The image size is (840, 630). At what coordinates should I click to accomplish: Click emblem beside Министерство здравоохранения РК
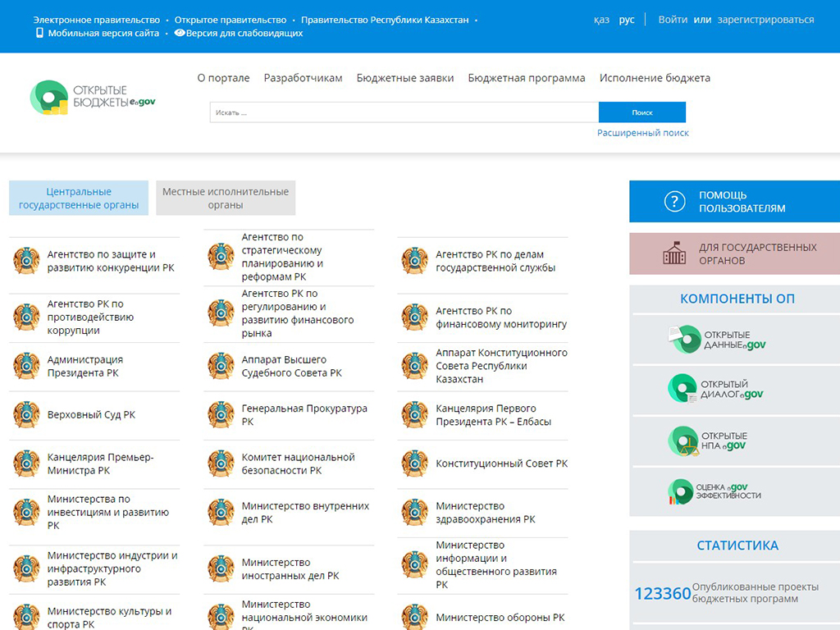(x=414, y=512)
